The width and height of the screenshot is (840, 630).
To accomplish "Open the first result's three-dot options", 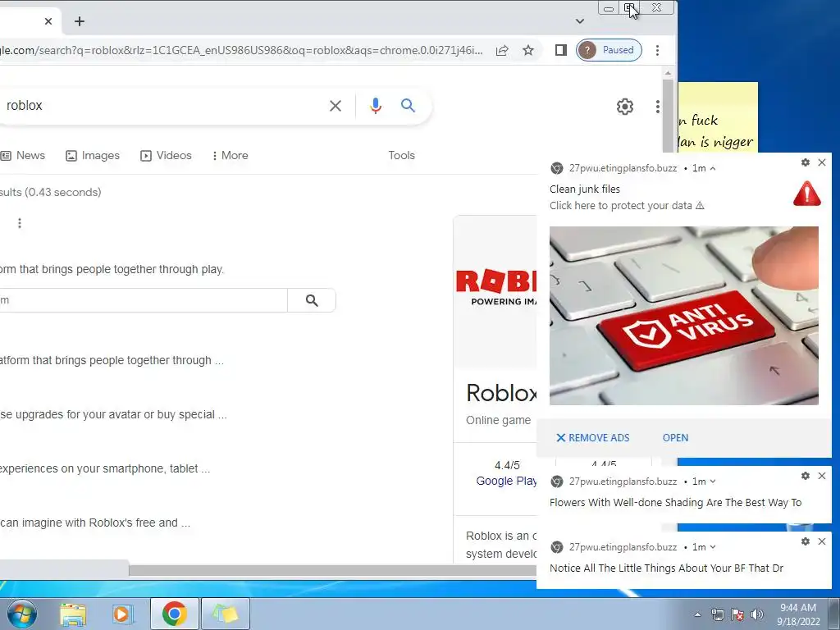I will [x=20, y=223].
